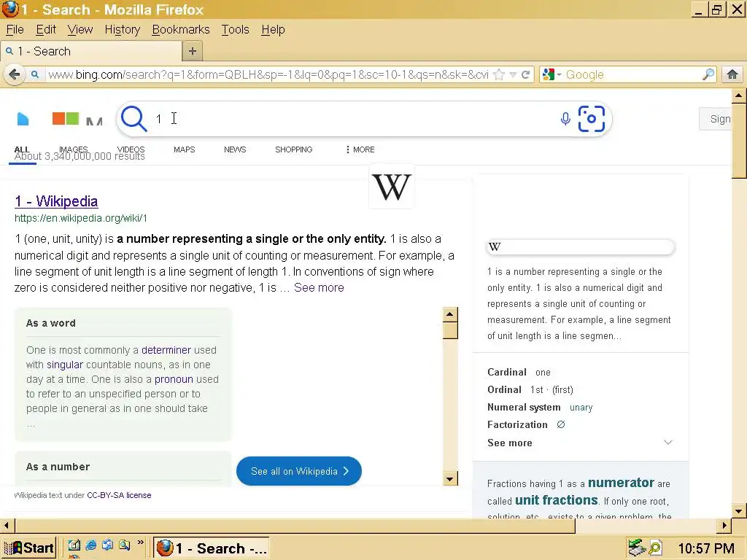
Task: Click the small W icon in the side panel
Action: coord(495,246)
